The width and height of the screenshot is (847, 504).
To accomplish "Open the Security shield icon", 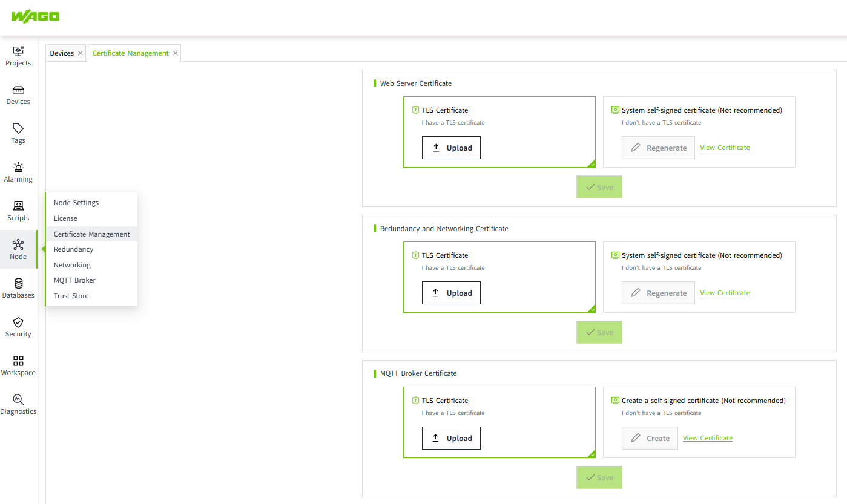I will tap(18, 323).
